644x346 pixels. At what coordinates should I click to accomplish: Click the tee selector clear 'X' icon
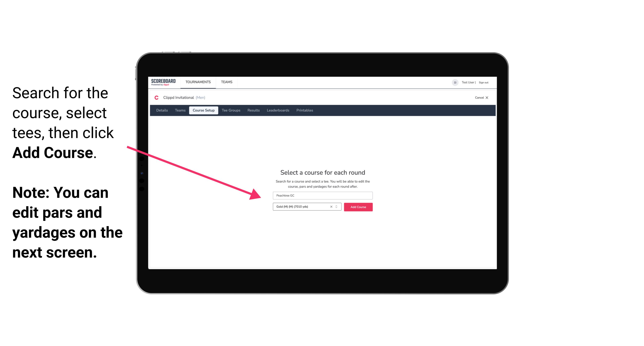[x=331, y=207]
